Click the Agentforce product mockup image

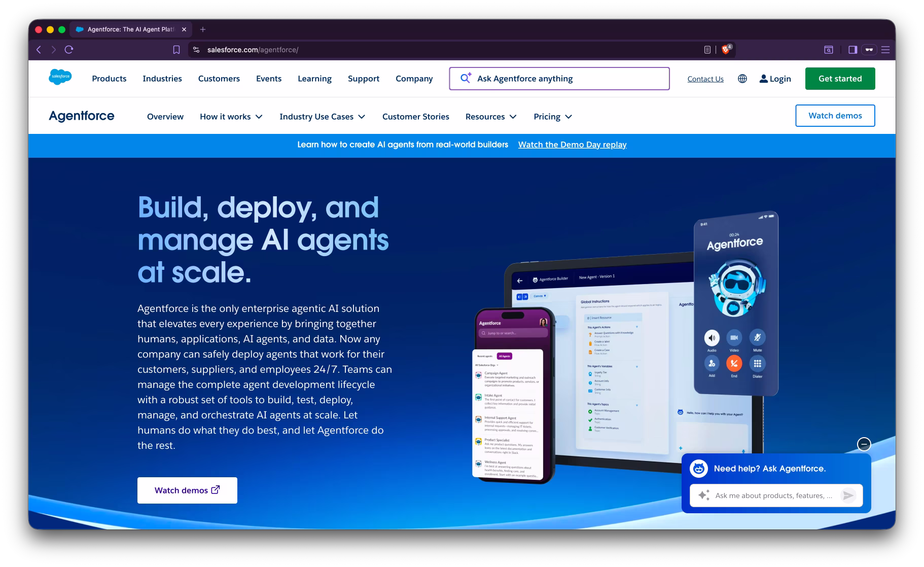pos(625,347)
